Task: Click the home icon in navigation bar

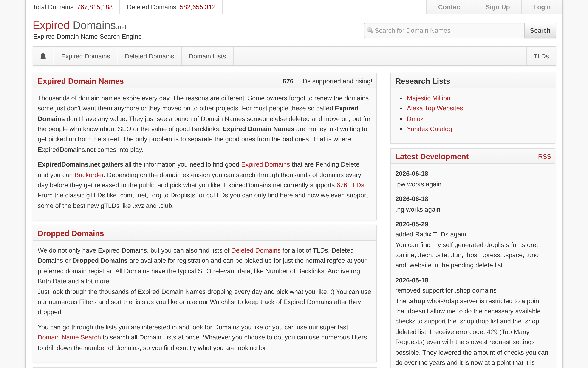Action: click(43, 56)
